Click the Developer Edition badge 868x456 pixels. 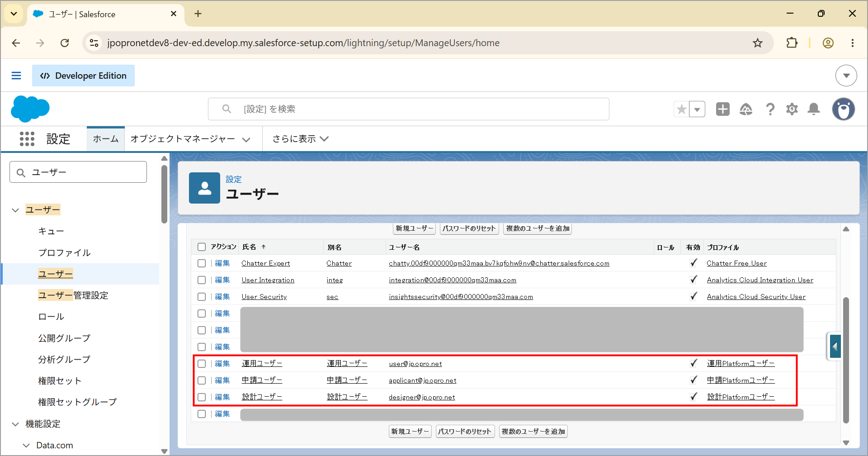point(83,76)
